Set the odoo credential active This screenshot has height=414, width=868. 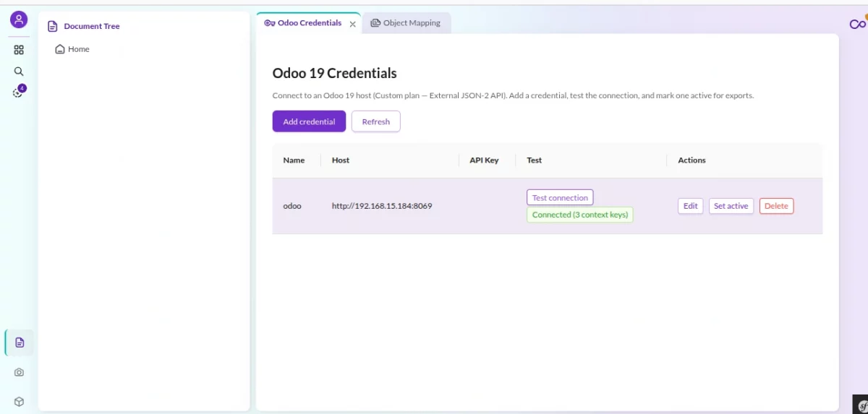click(x=731, y=206)
